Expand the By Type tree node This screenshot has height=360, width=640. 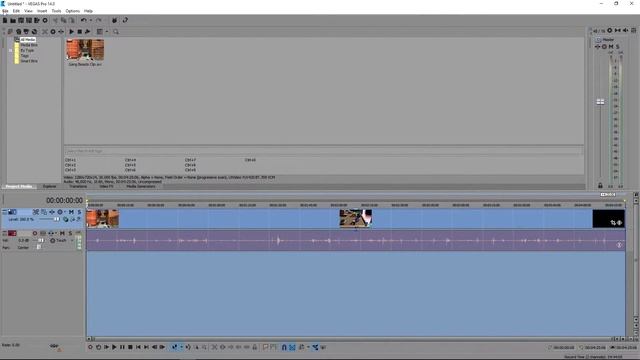pos(11,50)
